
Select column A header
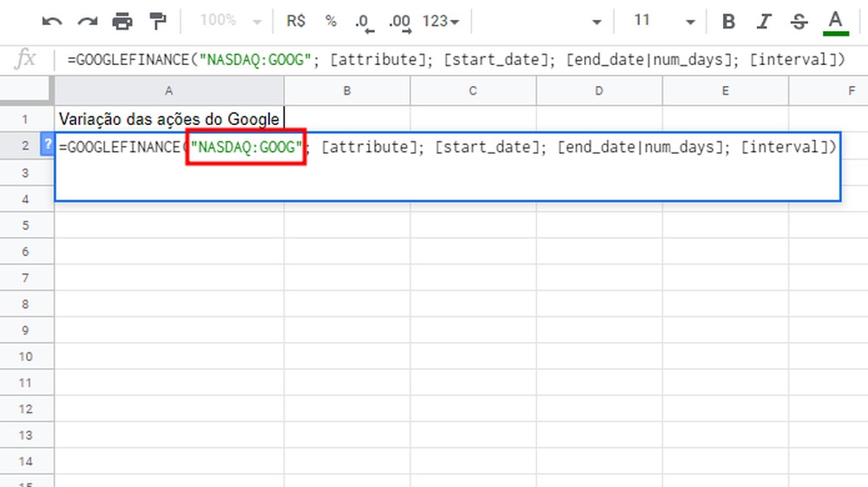pos(169,91)
